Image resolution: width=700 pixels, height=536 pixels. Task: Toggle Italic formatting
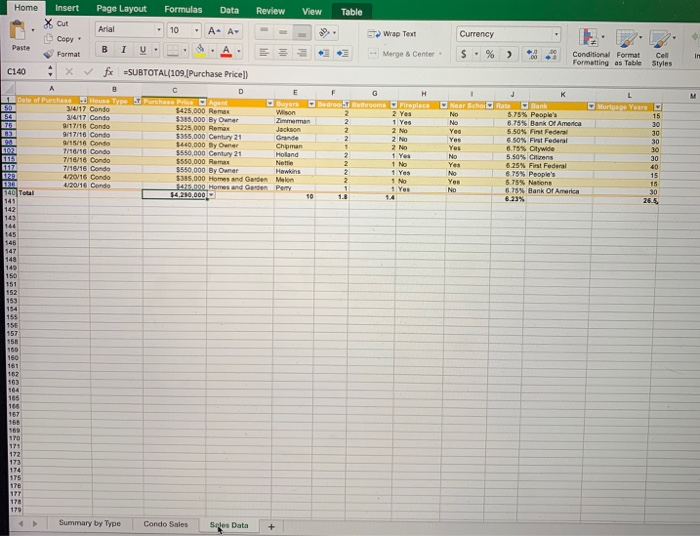123,50
